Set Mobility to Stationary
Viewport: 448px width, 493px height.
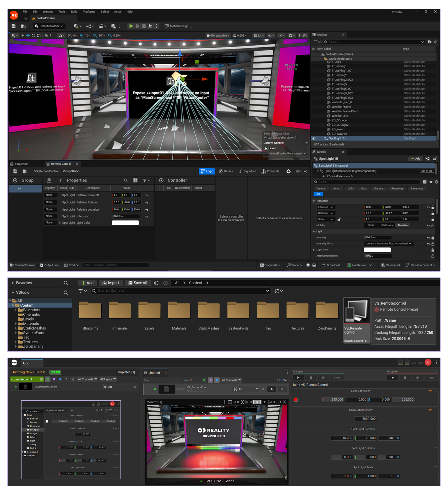click(x=387, y=225)
